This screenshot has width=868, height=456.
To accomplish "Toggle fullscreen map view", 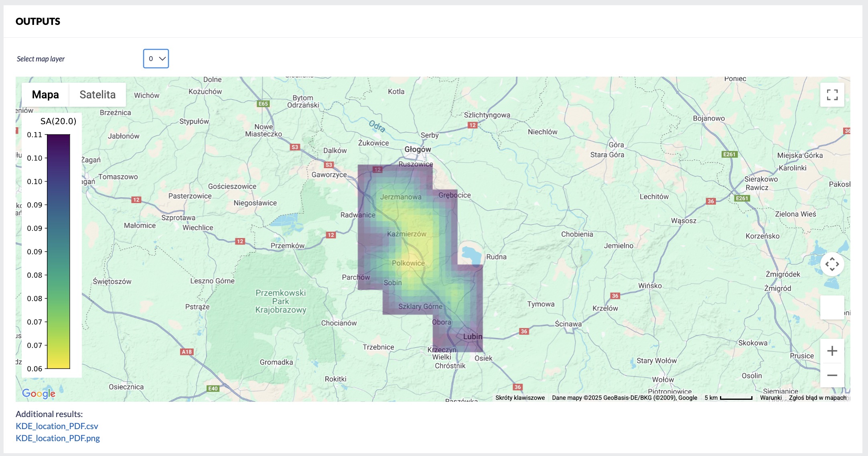I will tap(832, 95).
